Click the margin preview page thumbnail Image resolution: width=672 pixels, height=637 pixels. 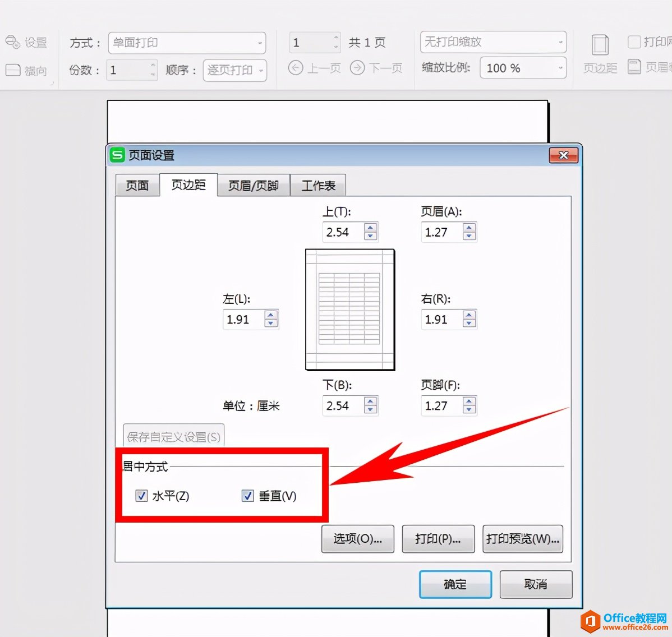coord(350,310)
